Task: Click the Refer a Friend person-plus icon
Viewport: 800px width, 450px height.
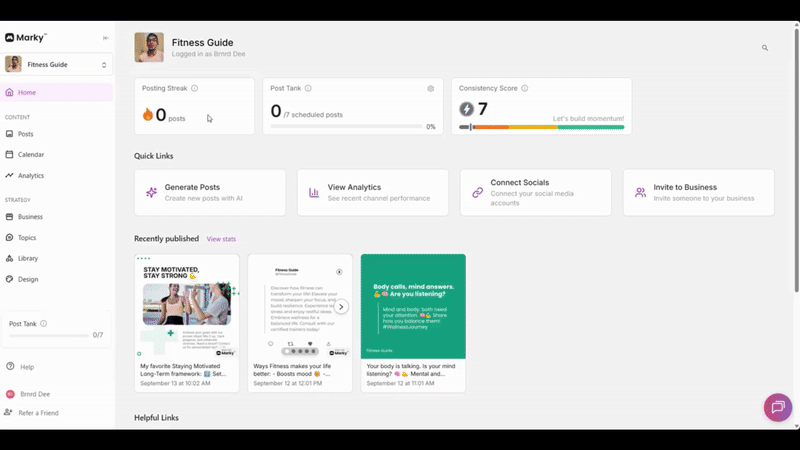Action: point(8,412)
